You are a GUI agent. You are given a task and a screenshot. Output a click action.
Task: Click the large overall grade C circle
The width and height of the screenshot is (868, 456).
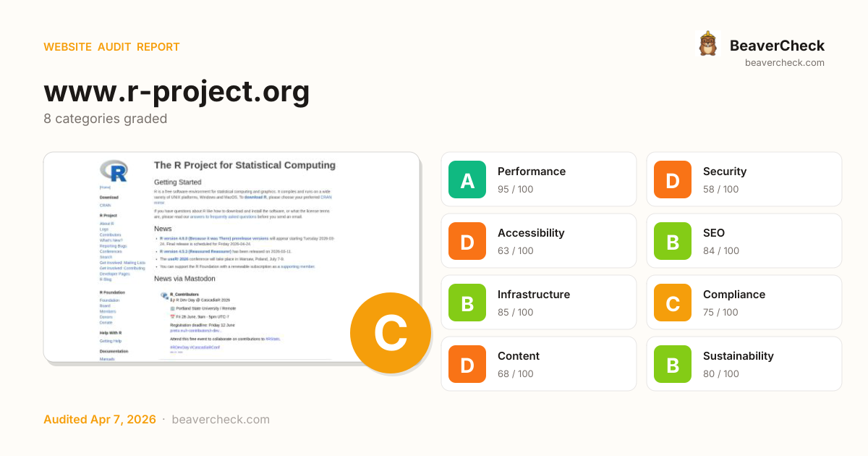tap(391, 333)
